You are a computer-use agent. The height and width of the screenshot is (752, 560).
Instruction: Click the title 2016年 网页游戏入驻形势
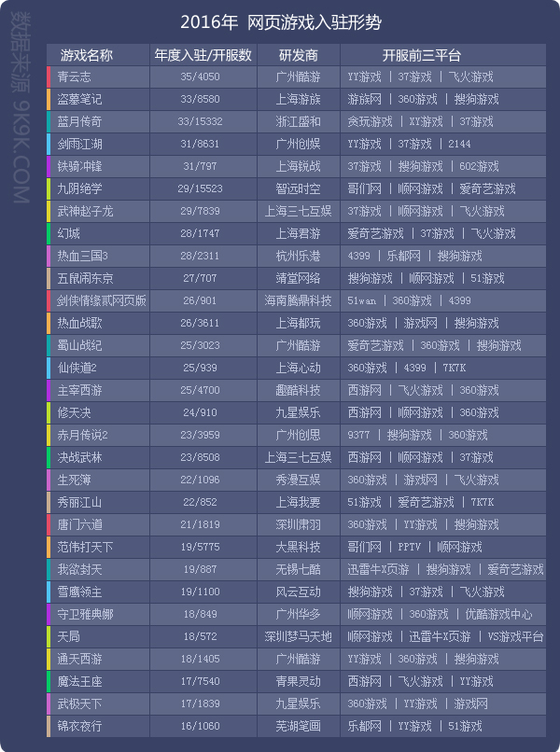pos(281,22)
